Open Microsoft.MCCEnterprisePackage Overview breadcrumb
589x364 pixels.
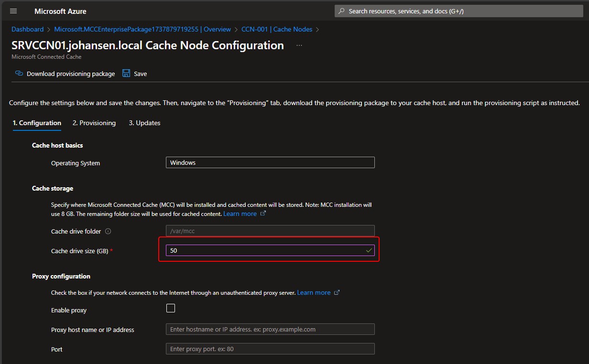click(x=142, y=29)
